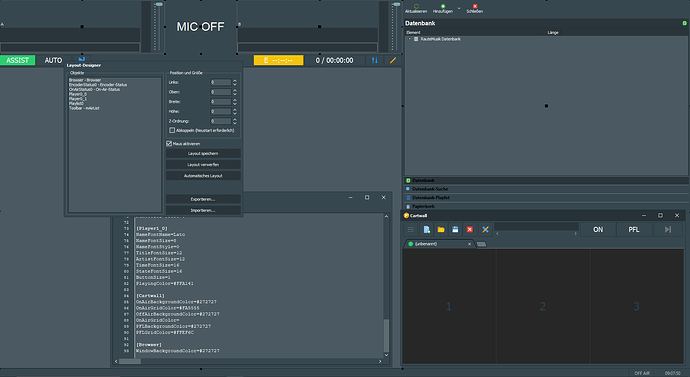Create a new cartwall page with document icon
This screenshot has height=377, width=690.
click(426, 230)
